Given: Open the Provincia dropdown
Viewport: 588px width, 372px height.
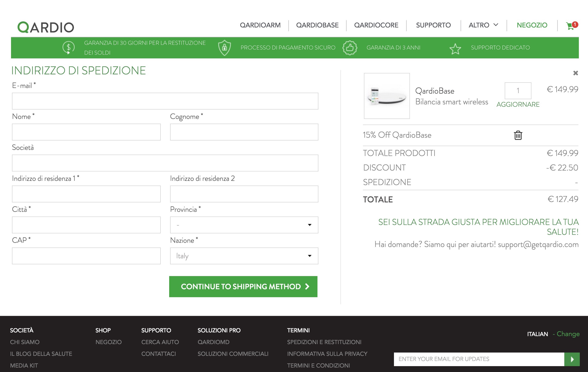Looking at the screenshot, I should pos(244,225).
